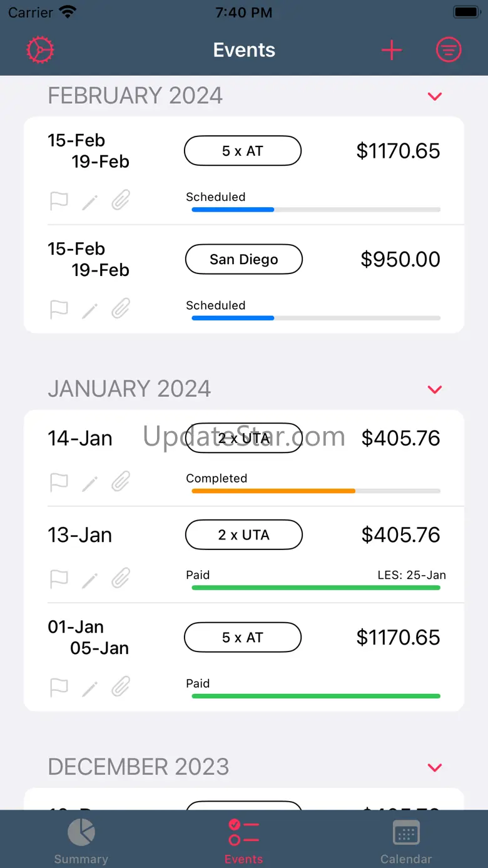Tap the 2 x UTA label on 13-Jan
The height and width of the screenshot is (868, 488).
(244, 534)
